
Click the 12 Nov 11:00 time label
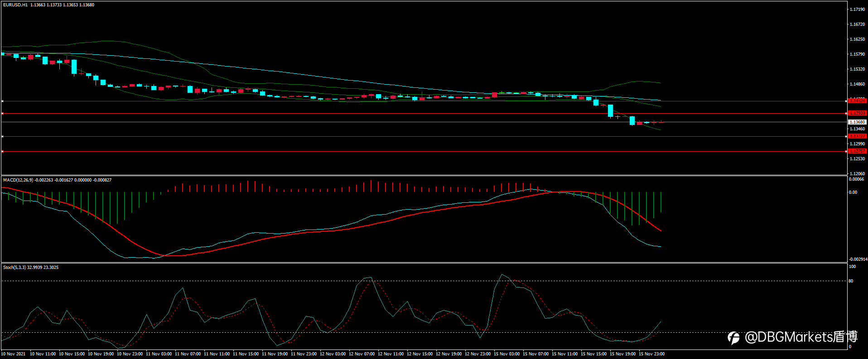point(391,354)
